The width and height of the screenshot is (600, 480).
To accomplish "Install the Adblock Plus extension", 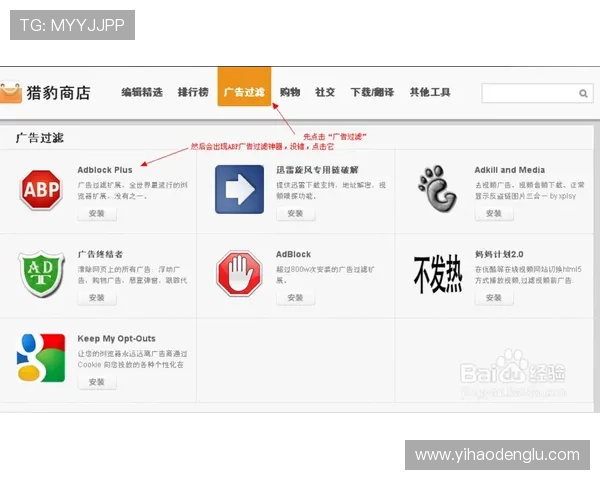I will click(x=97, y=214).
